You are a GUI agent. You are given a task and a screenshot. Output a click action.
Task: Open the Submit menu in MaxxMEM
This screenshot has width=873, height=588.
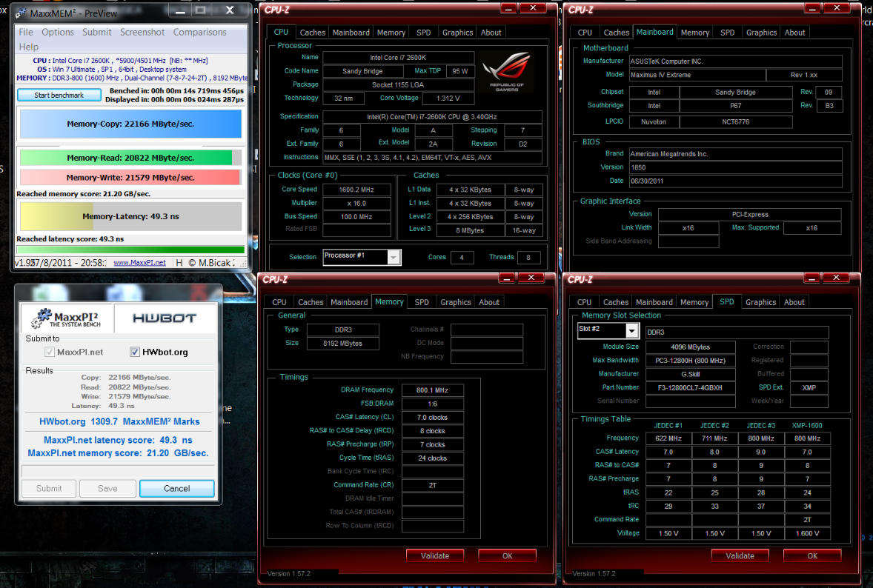97,33
